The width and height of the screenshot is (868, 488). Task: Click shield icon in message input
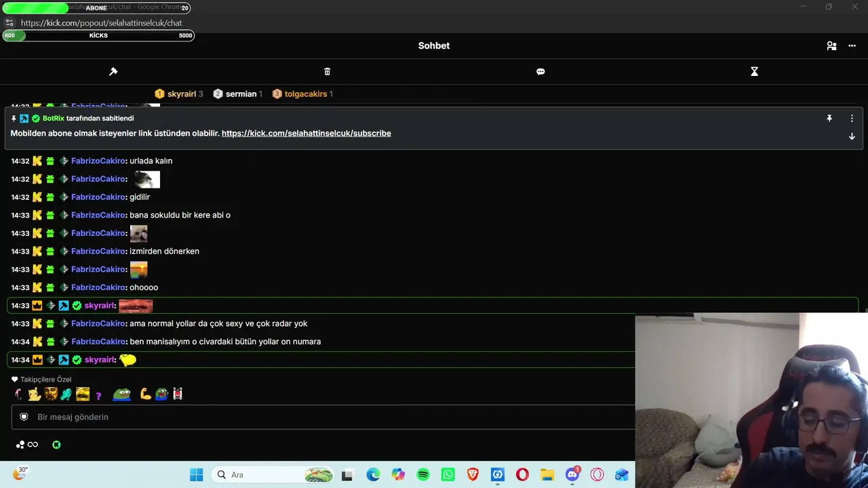24,418
